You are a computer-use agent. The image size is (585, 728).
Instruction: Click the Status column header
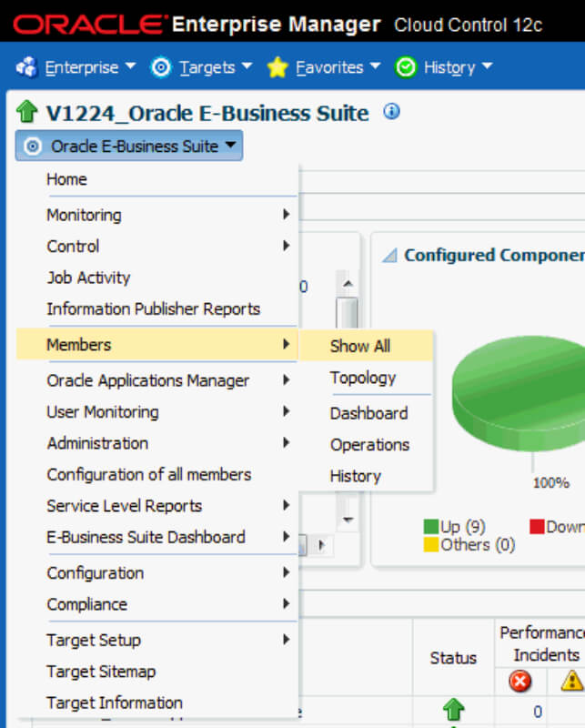pyautogui.click(x=453, y=658)
